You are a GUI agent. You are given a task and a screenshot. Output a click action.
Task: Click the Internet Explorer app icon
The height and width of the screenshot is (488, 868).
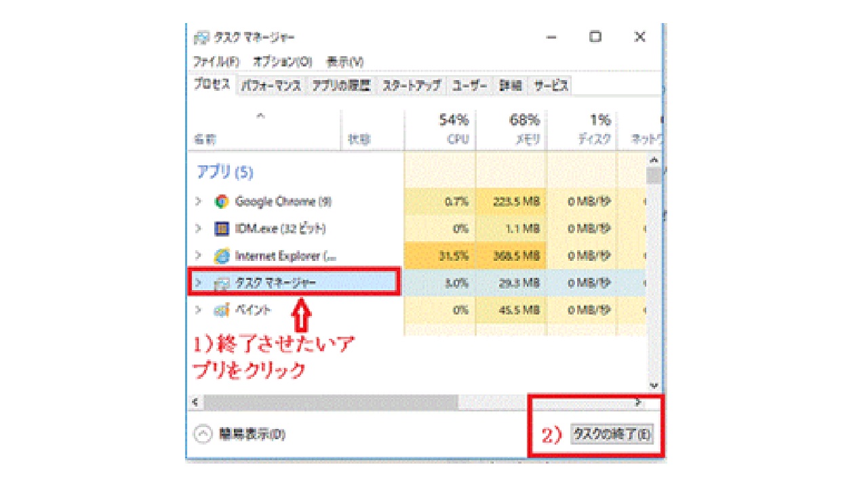(x=222, y=256)
